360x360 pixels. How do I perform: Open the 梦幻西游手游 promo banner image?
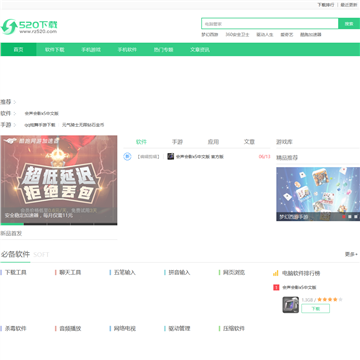pyautogui.click(x=318, y=194)
